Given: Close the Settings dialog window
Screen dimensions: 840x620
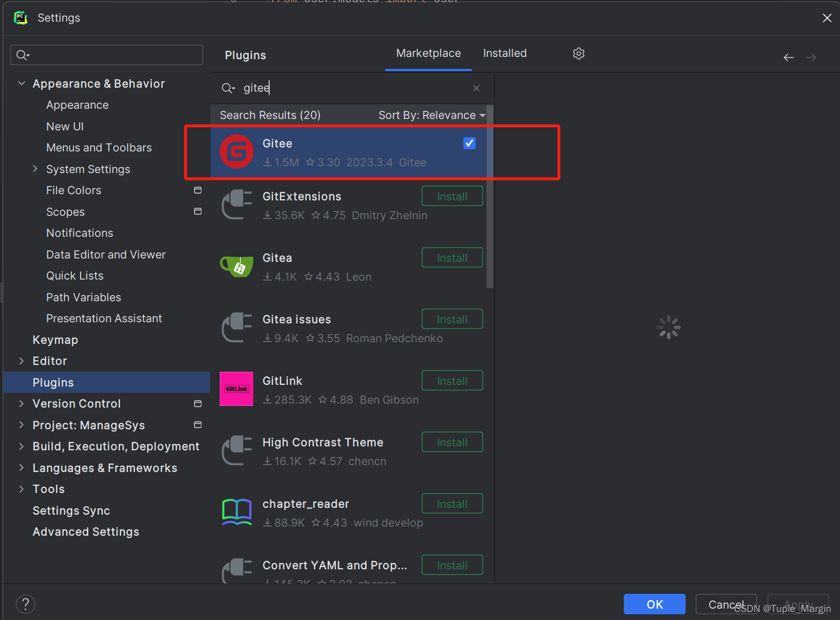Looking at the screenshot, I should click(x=827, y=18).
